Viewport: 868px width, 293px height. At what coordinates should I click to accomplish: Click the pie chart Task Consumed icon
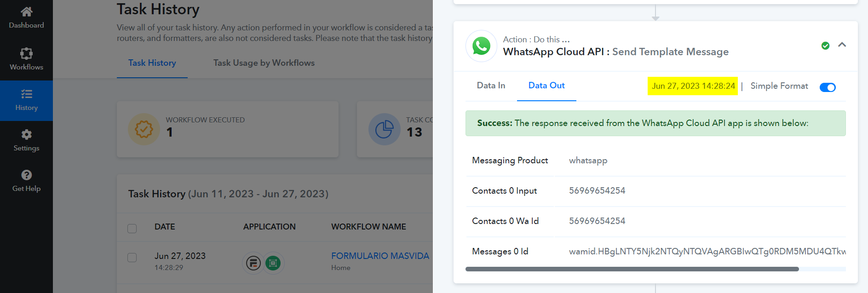tap(384, 129)
